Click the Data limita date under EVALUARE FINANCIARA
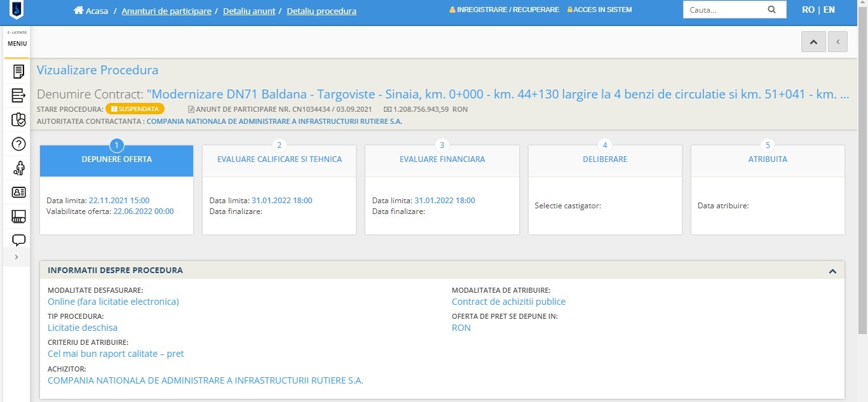The image size is (868, 402). click(445, 201)
